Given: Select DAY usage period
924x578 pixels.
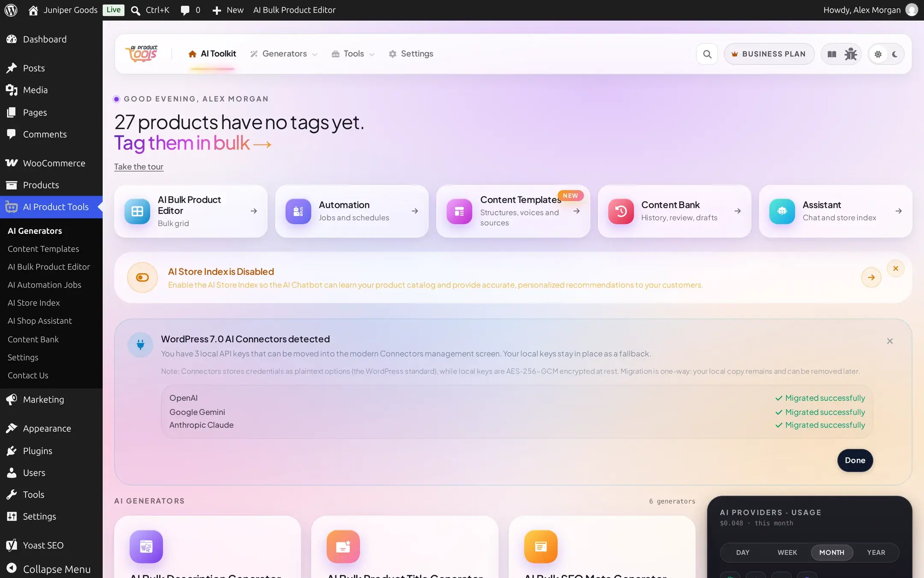Looking at the screenshot, I should tap(743, 552).
